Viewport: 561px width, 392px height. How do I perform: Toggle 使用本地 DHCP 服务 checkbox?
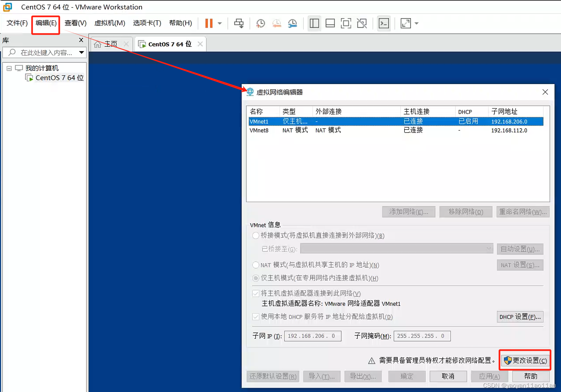tap(256, 317)
